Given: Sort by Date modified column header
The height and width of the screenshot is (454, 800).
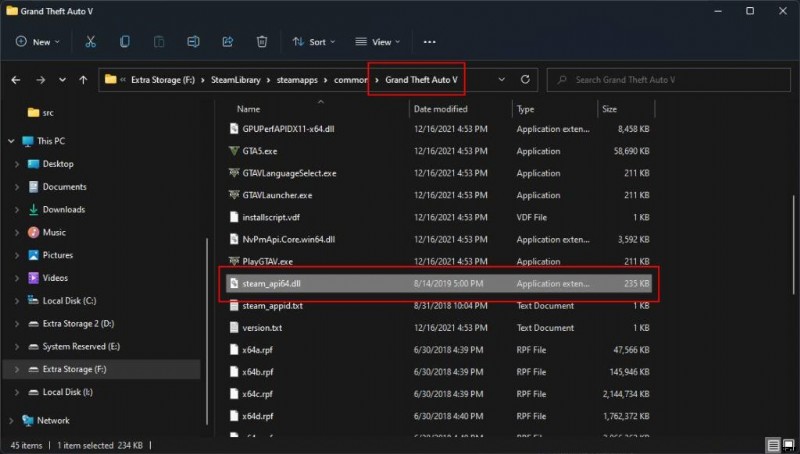Looking at the screenshot, I should tap(440, 109).
